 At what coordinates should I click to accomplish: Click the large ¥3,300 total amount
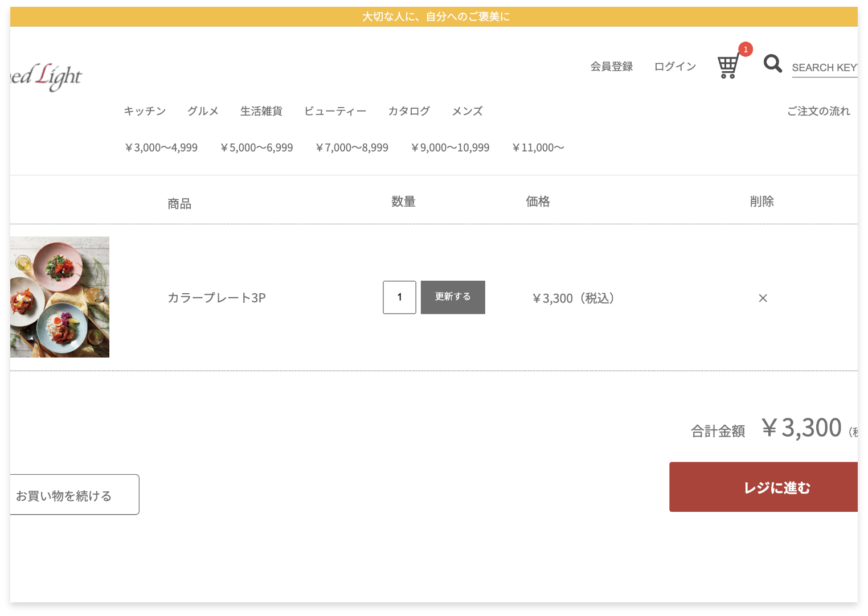(801, 428)
